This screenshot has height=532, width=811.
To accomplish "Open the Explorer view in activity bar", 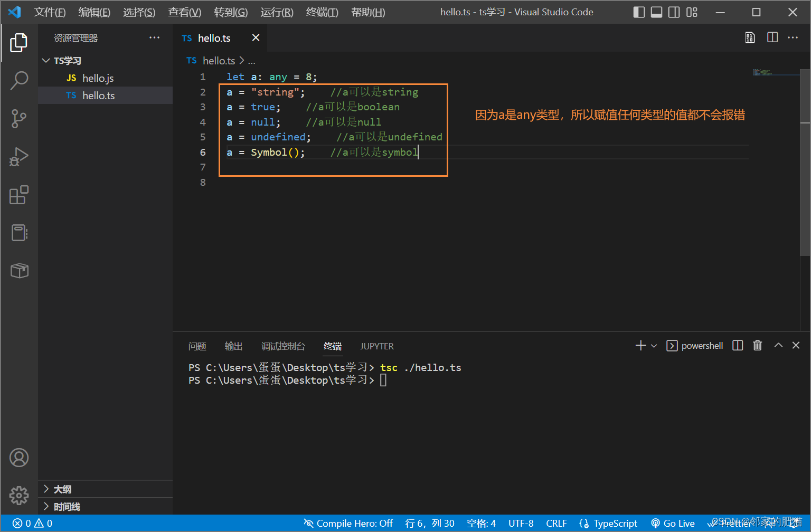I will coord(19,42).
